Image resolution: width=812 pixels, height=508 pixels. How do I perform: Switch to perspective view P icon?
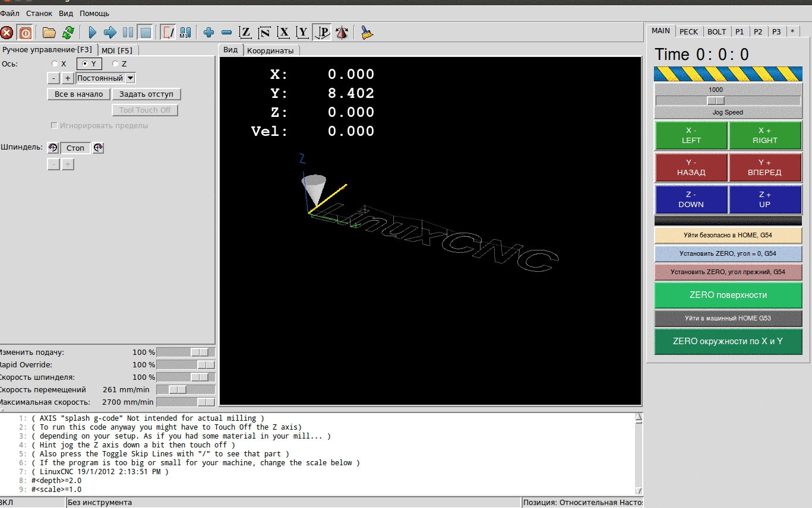pos(322,33)
